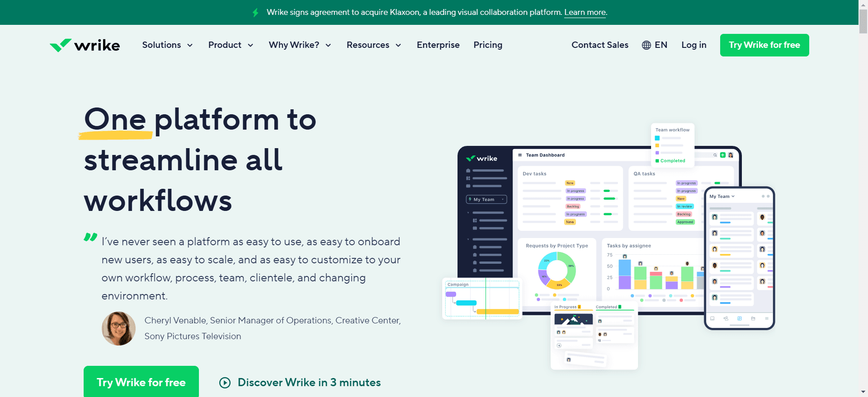This screenshot has width=868, height=397.
Task: Click Cheryl Venable's profile photo
Action: point(118,328)
